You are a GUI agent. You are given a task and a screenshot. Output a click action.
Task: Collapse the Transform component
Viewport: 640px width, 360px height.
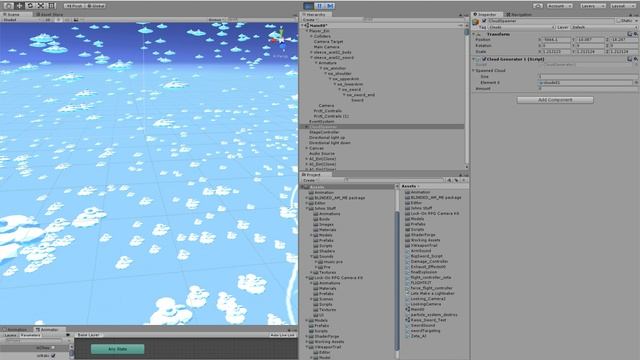pos(474,34)
